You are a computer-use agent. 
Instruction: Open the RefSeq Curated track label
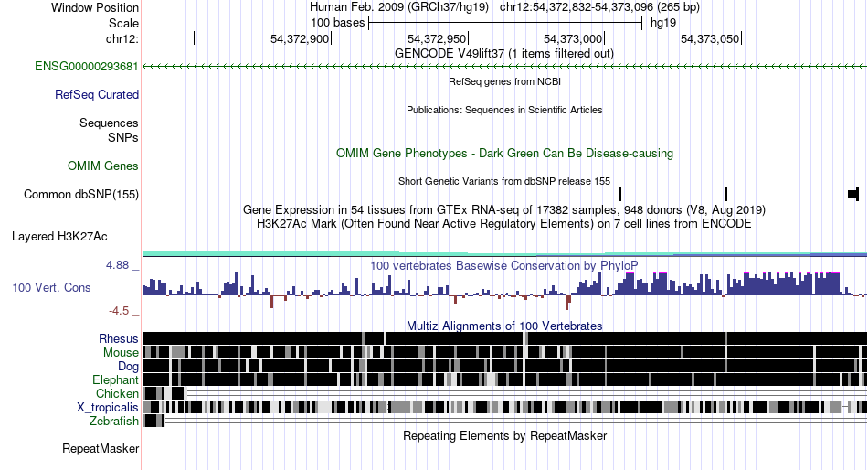[x=97, y=95]
